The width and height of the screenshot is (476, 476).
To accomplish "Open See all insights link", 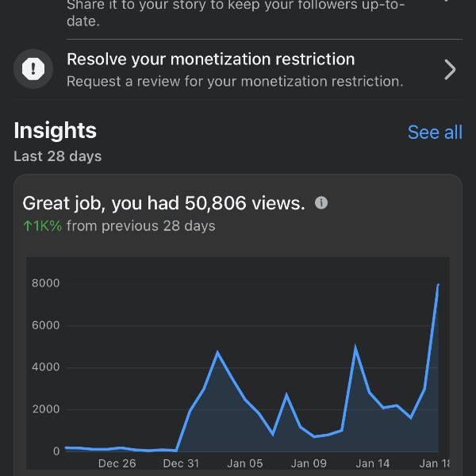I will coord(434,132).
